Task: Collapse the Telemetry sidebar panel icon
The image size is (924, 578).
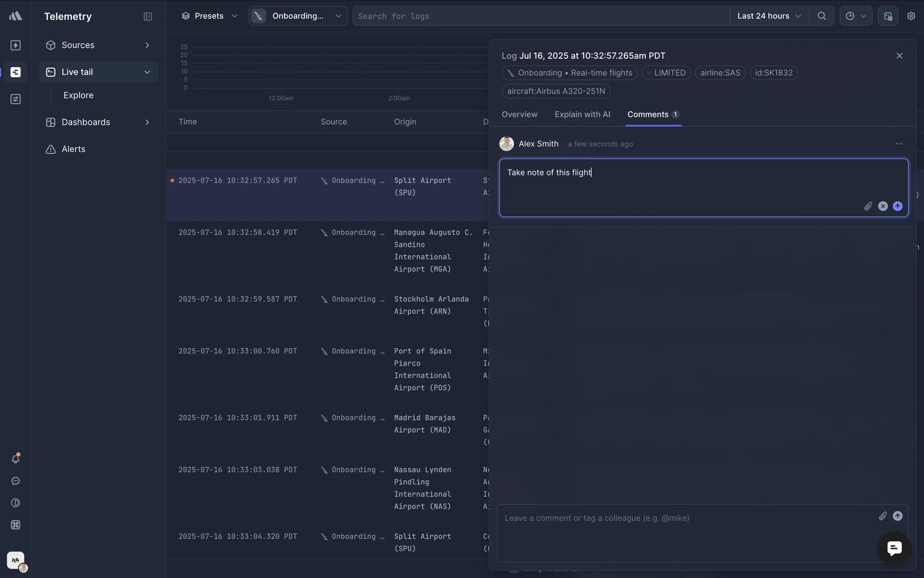Action: click(148, 16)
